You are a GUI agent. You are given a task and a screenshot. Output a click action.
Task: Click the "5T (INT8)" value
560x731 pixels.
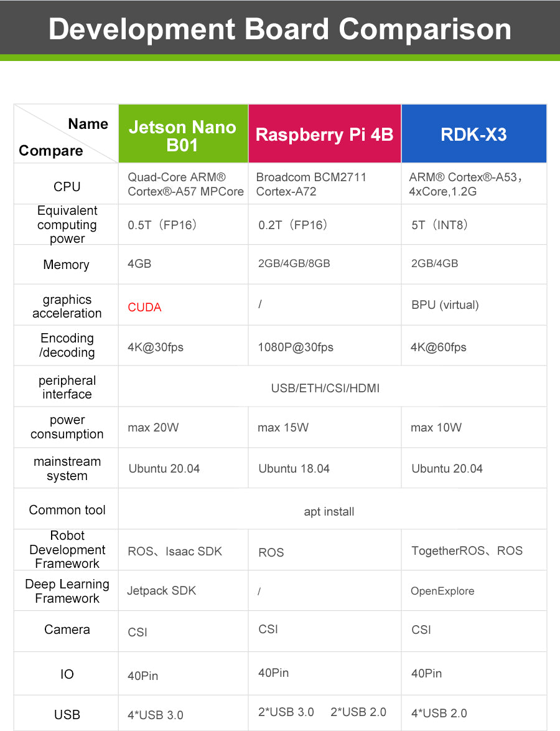[x=439, y=225]
